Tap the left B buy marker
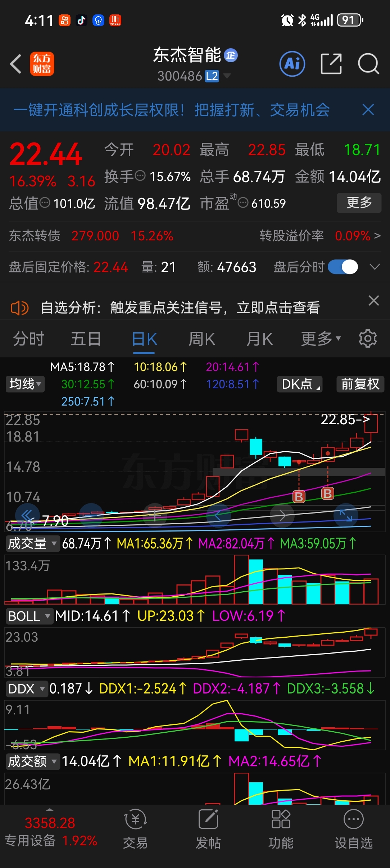The image size is (390, 868). pos(299,497)
